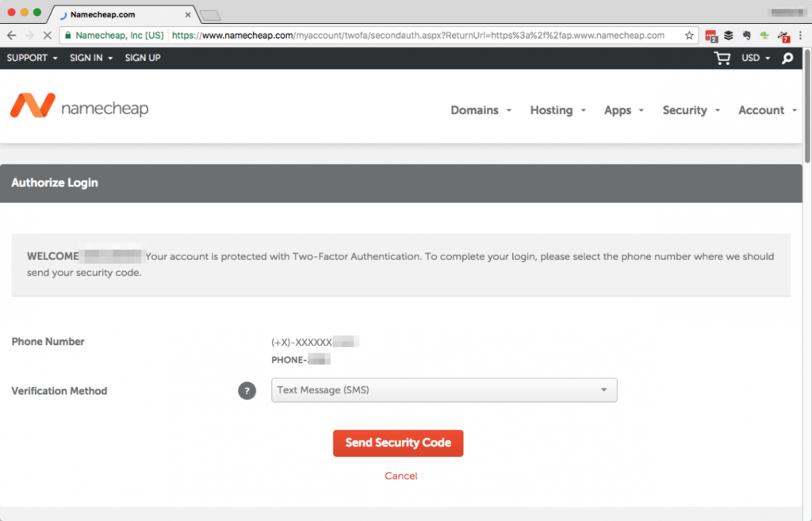Open the Apps menu
Screen dimensions: 812x521
[623, 110]
